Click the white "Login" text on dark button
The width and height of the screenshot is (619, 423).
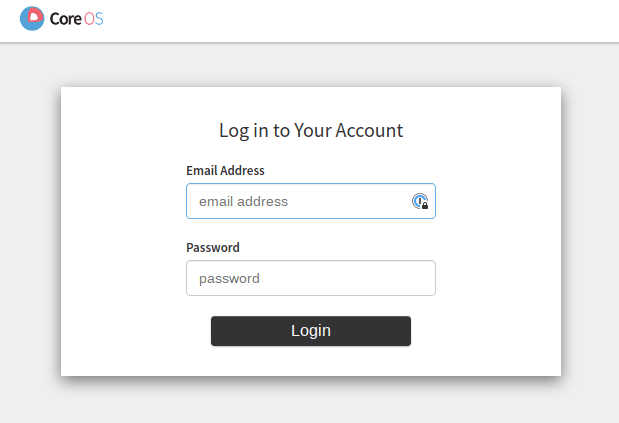pyautogui.click(x=311, y=331)
